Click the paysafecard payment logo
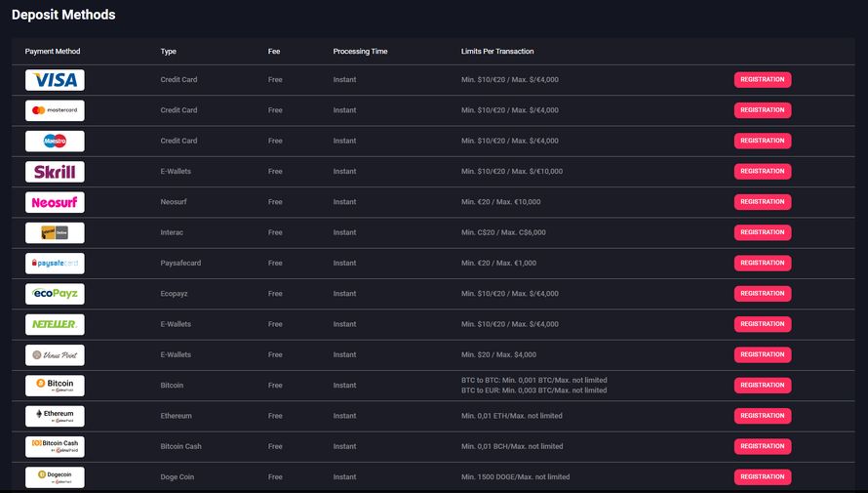Viewport: 868px width, 493px height. 55,264
